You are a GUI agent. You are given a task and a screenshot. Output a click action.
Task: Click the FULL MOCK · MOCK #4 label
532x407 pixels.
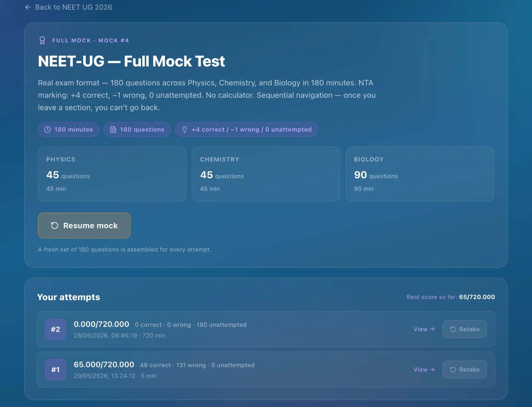90,41
